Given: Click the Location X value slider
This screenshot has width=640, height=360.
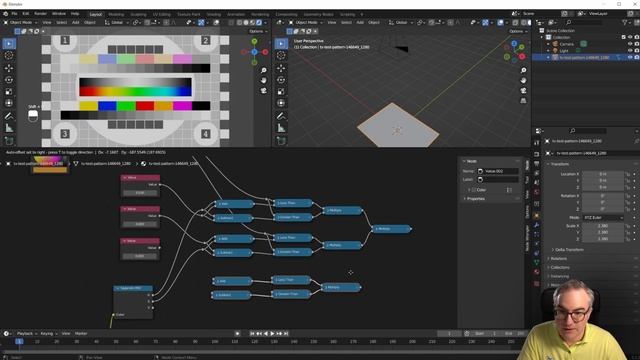Looking at the screenshot, I should coord(603,174).
